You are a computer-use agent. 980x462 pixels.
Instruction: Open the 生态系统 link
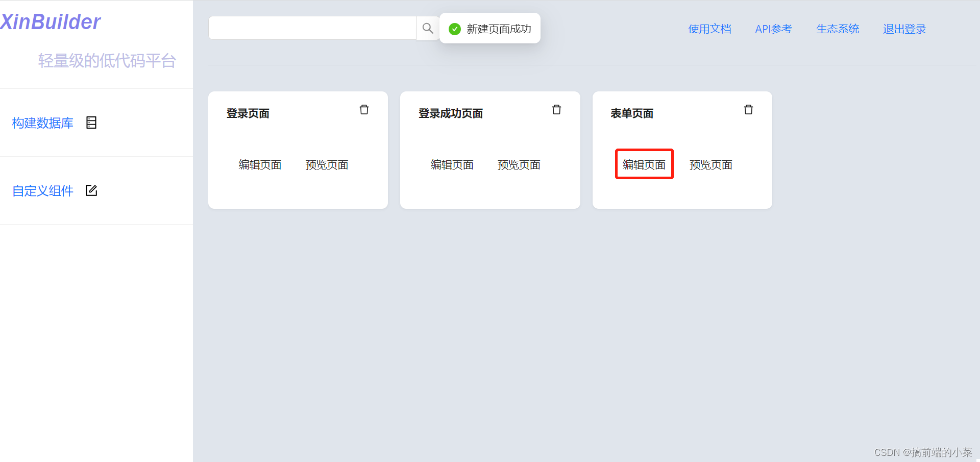(838, 29)
